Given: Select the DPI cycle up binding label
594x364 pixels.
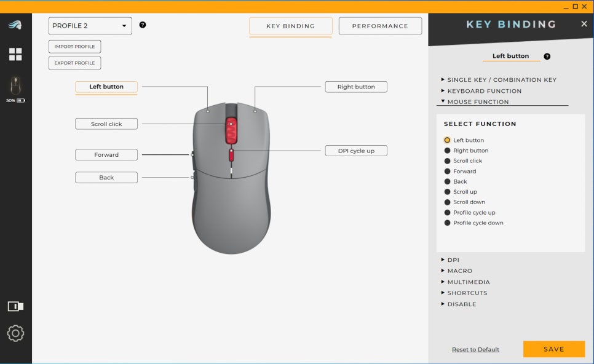Looking at the screenshot, I should (x=356, y=151).
